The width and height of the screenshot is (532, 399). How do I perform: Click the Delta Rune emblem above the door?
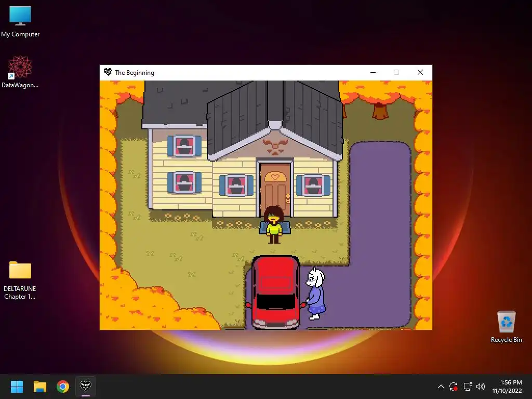[x=275, y=147]
